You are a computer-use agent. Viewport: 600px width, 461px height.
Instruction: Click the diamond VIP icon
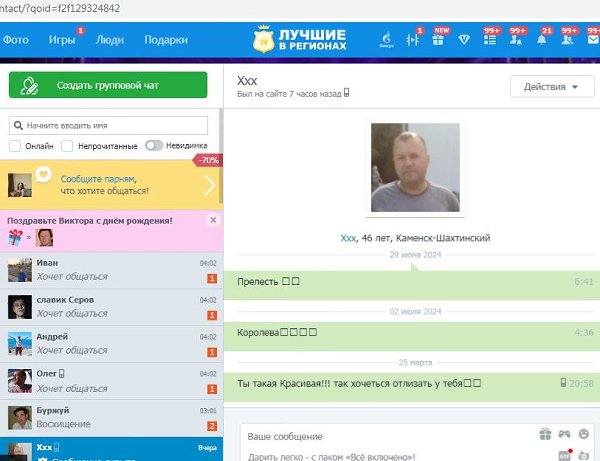pos(465,41)
